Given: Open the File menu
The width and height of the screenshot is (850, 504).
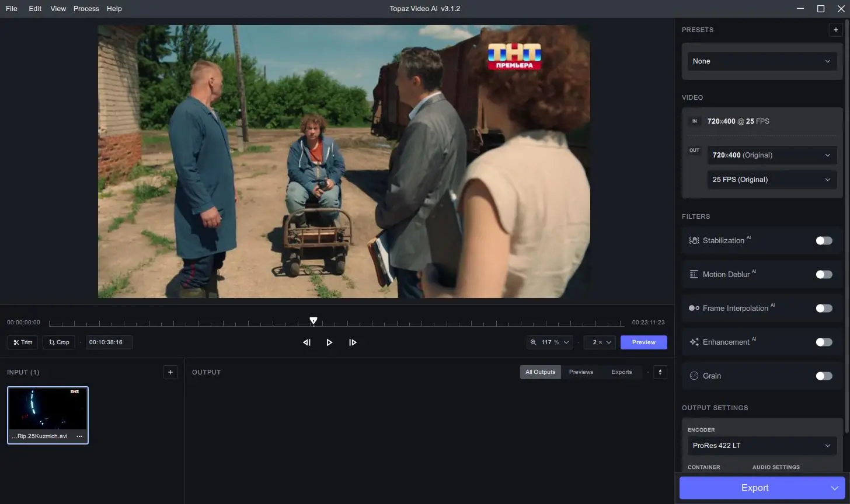Looking at the screenshot, I should point(12,9).
